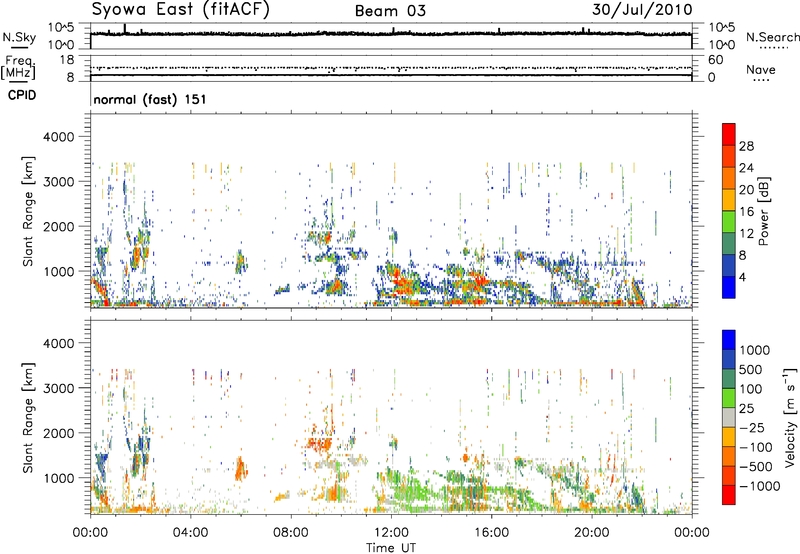Click the gray Velocity colorbar segment between 25 and -25

click(729, 417)
